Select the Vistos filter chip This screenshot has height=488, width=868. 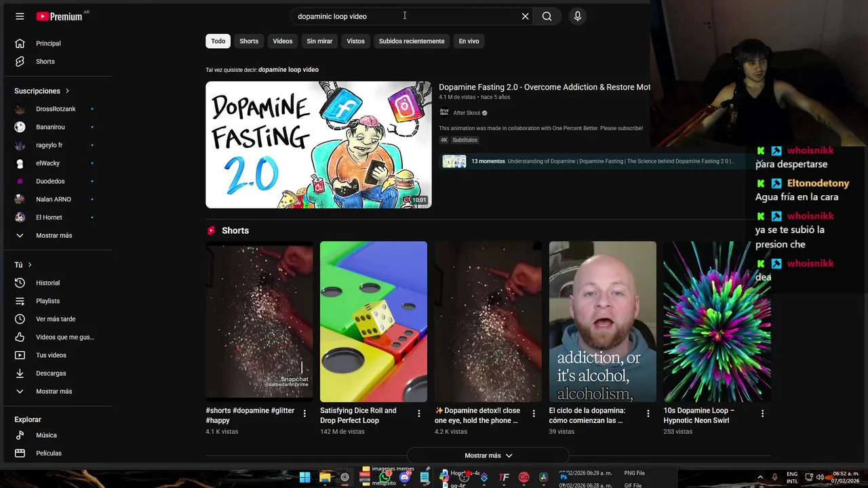pos(355,41)
